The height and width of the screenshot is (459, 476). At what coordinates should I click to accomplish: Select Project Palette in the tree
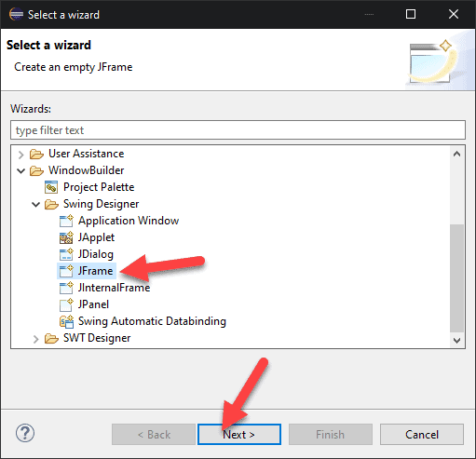(99, 187)
